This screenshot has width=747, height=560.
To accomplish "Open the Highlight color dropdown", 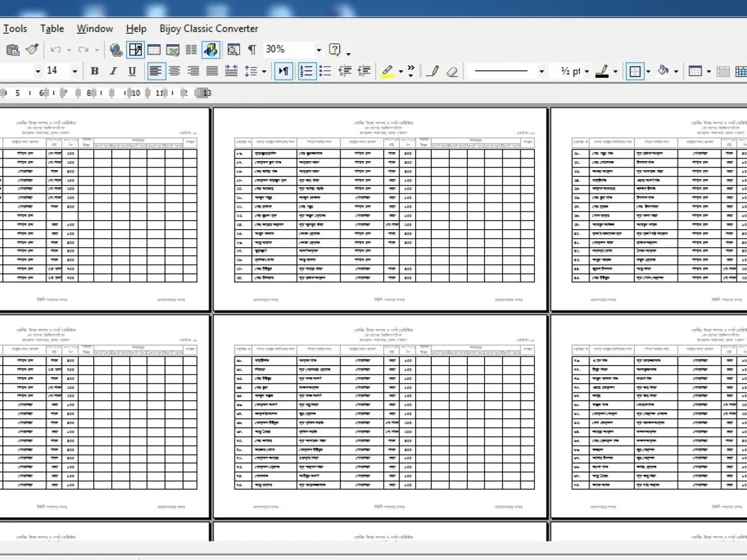I will click(400, 72).
